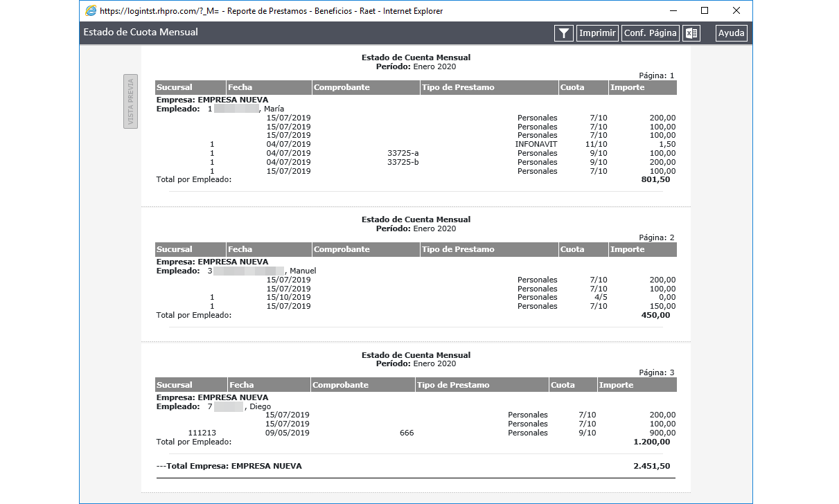Click the 1.200,00 employee total
The height and width of the screenshot is (504, 839).
click(652, 442)
